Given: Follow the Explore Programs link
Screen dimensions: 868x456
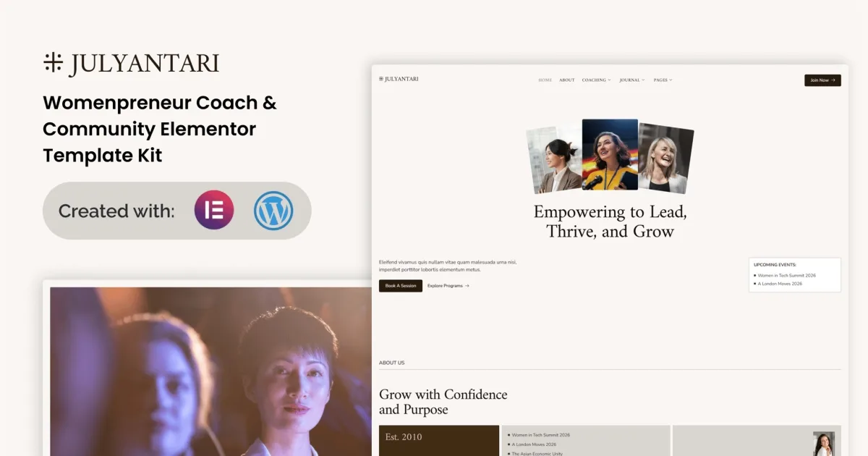Looking at the screenshot, I should coord(448,286).
